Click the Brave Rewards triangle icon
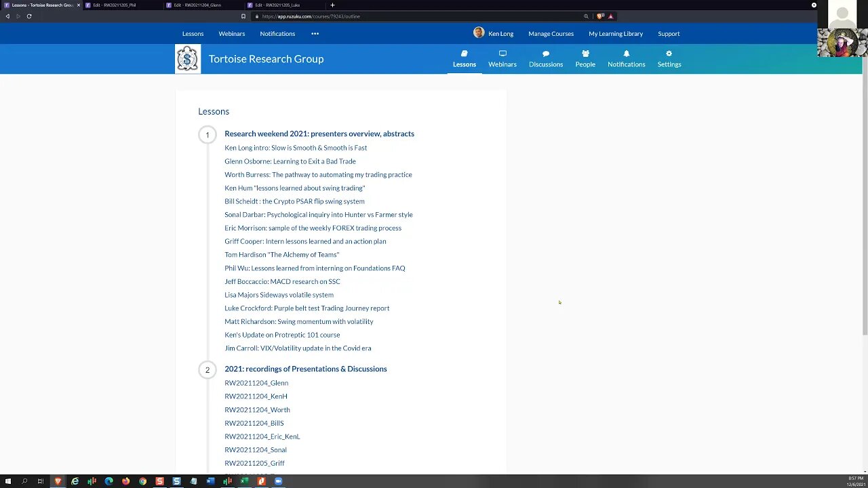 click(x=610, y=16)
